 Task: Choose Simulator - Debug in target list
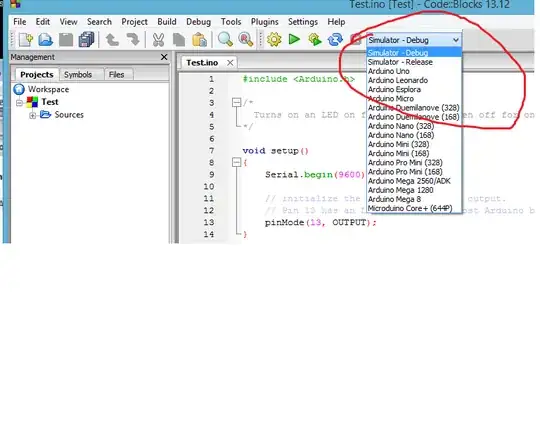(x=414, y=53)
